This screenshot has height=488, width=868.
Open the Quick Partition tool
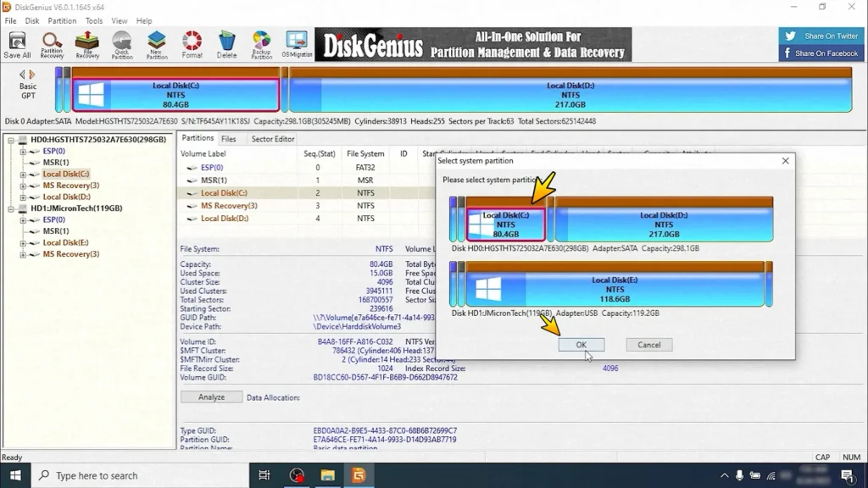pos(122,45)
